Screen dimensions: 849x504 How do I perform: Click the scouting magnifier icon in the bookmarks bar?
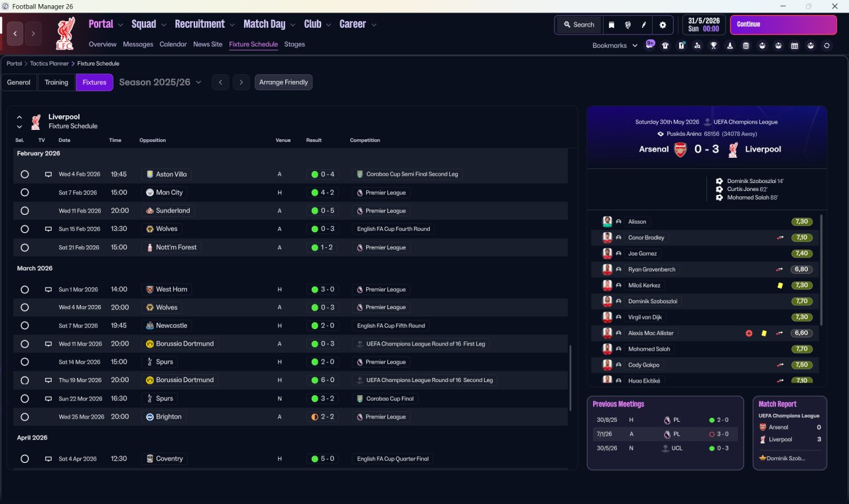(x=697, y=46)
